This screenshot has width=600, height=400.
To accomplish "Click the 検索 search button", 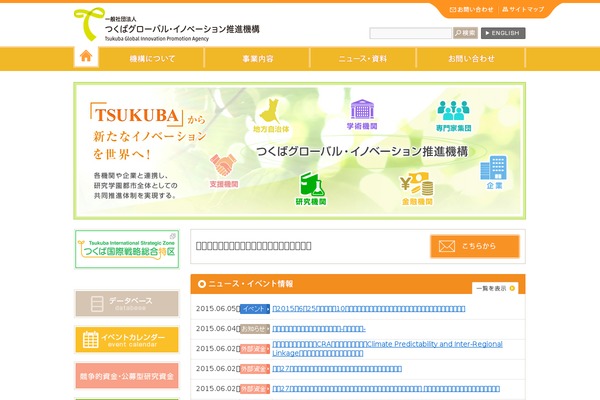I will (465, 33).
